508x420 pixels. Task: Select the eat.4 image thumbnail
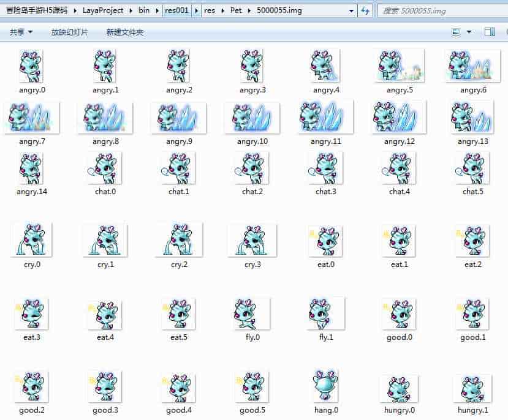point(104,314)
